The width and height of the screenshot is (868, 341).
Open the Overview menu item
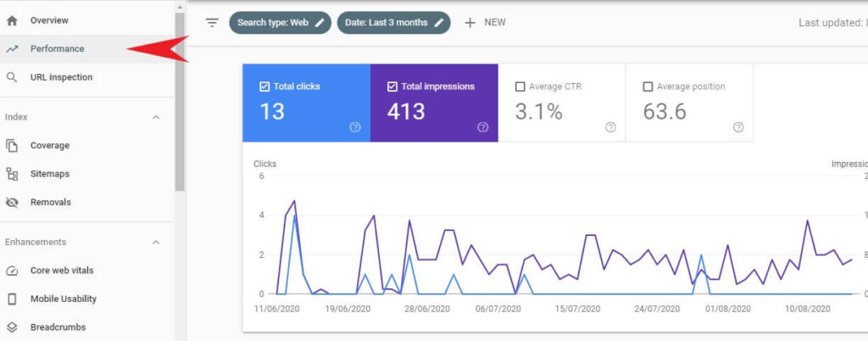[87, 20]
